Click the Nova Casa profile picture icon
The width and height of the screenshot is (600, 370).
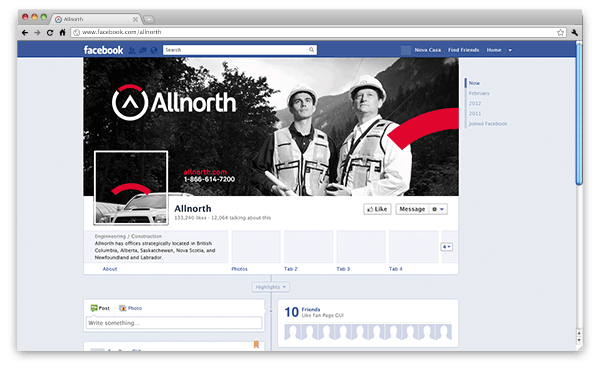[x=406, y=50]
